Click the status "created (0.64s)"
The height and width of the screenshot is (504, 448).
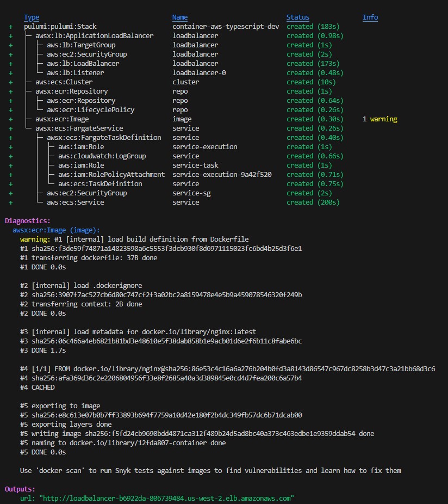coord(315,101)
